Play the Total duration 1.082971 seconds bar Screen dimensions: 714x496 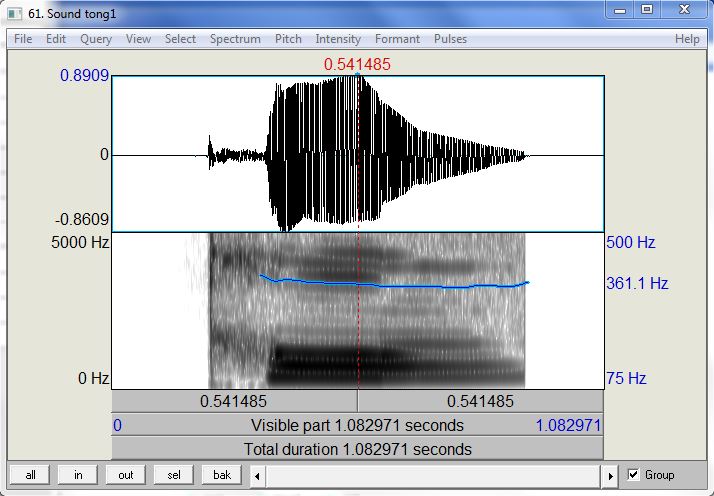(x=357, y=449)
